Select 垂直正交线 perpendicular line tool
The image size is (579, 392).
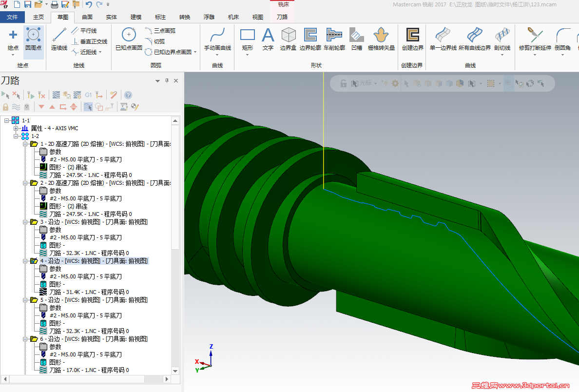(x=89, y=41)
